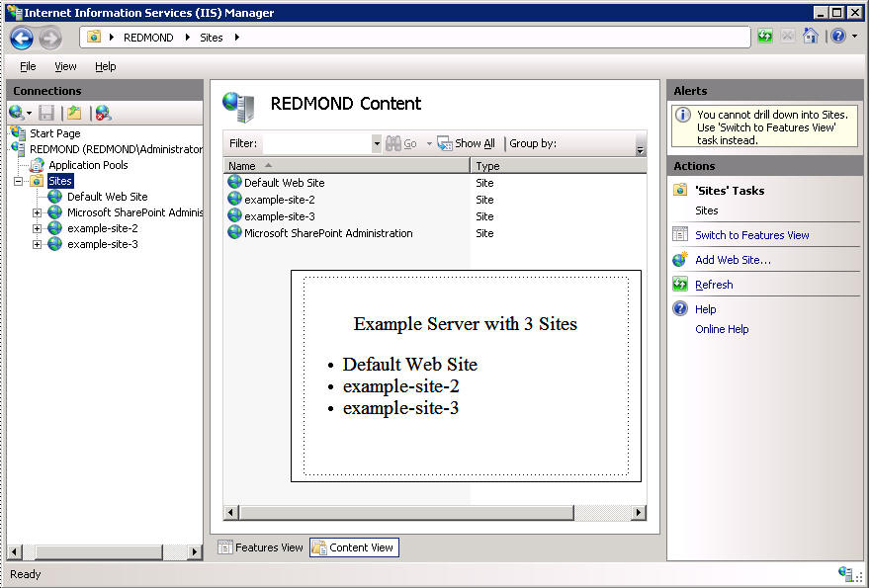Click the Up folder icon in Connections toolbar
This screenshot has width=870, height=588.
click(x=74, y=113)
